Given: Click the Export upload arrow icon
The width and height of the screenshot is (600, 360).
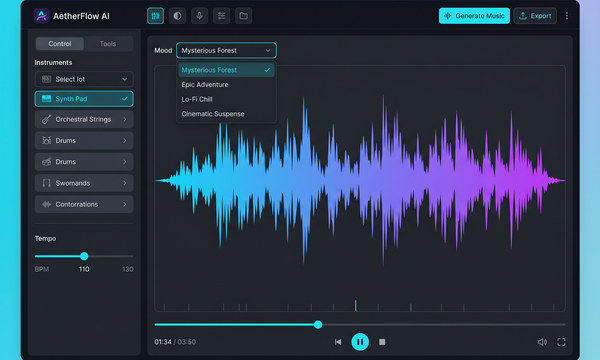Looking at the screenshot, I should tap(523, 16).
